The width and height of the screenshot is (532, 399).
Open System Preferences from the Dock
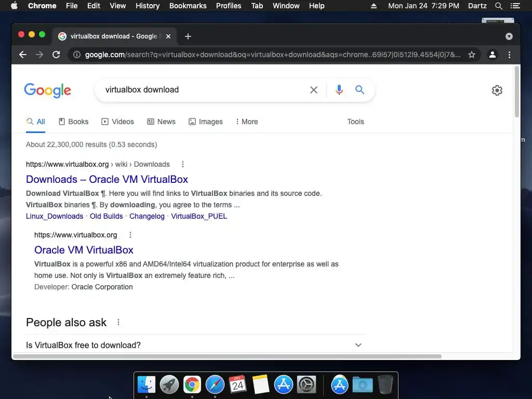click(307, 385)
